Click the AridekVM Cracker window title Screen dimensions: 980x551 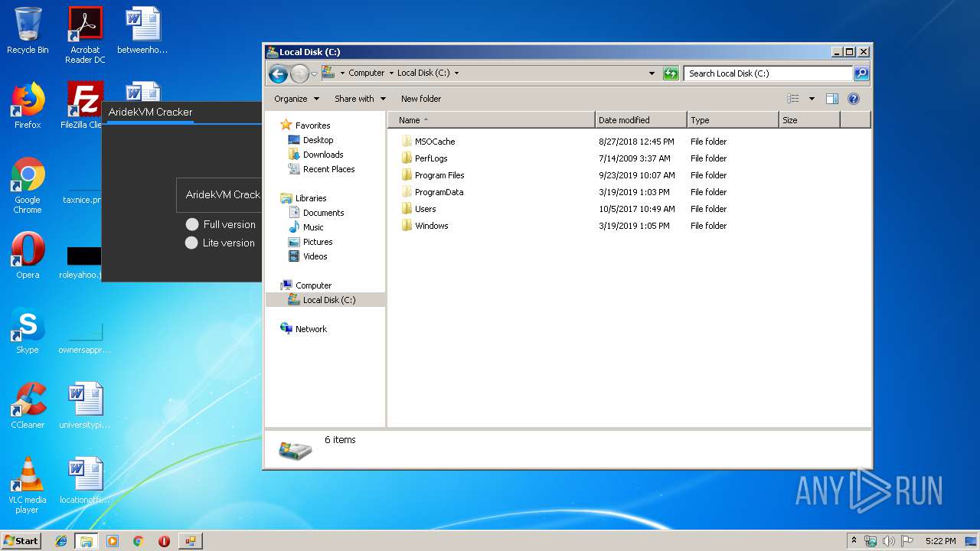(150, 112)
